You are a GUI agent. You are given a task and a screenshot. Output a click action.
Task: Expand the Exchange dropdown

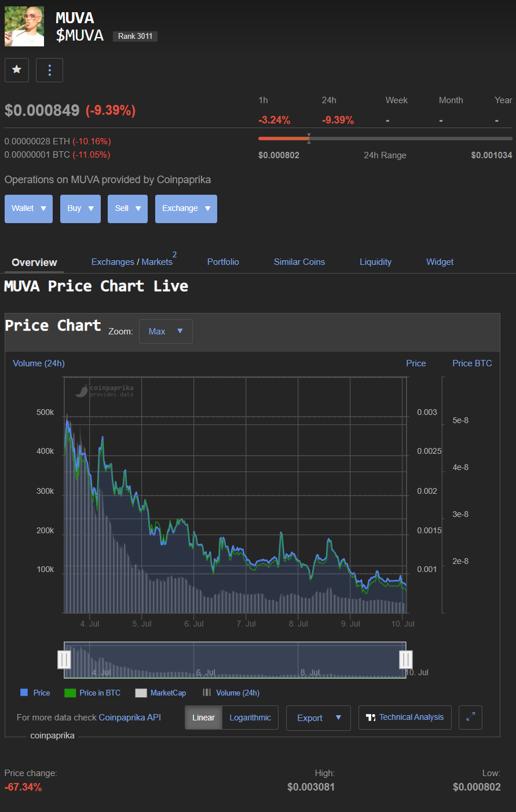pyautogui.click(x=186, y=209)
